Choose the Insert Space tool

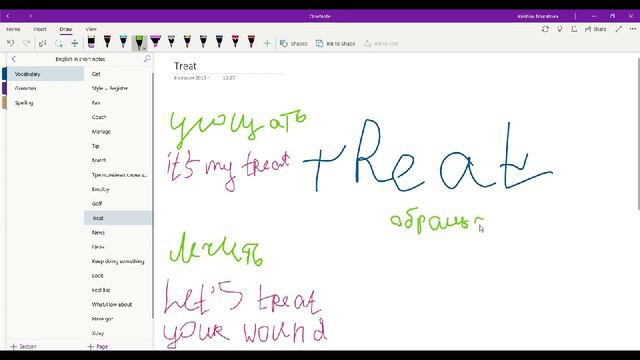pyautogui.click(x=75, y=43)
